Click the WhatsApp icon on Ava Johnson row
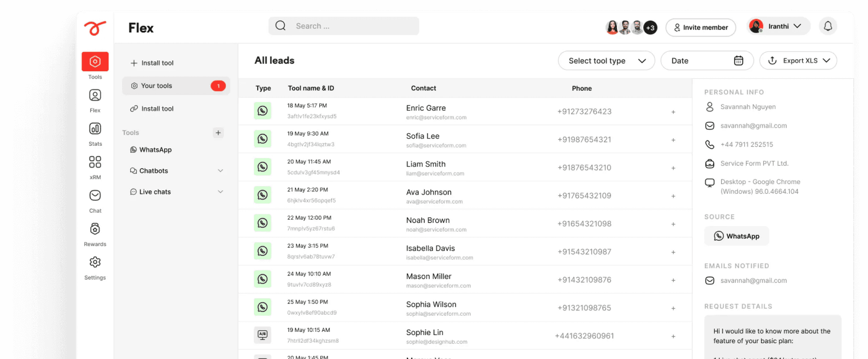This screenshot has height=359, width=868. click(262, 195)
